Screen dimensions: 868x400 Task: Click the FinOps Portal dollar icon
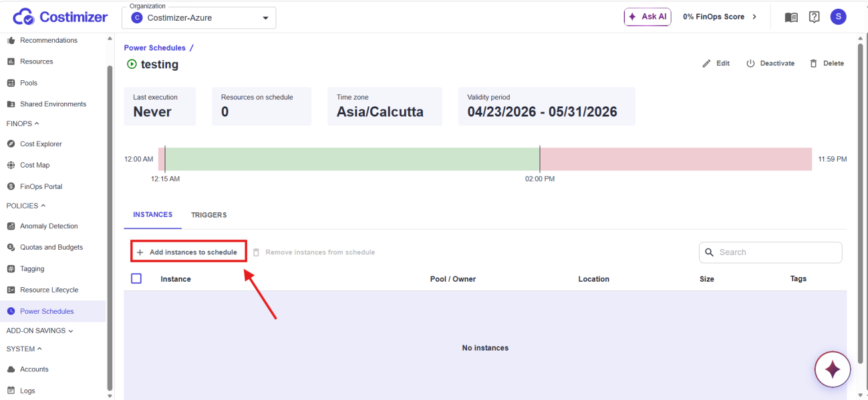tap(11, 186)
